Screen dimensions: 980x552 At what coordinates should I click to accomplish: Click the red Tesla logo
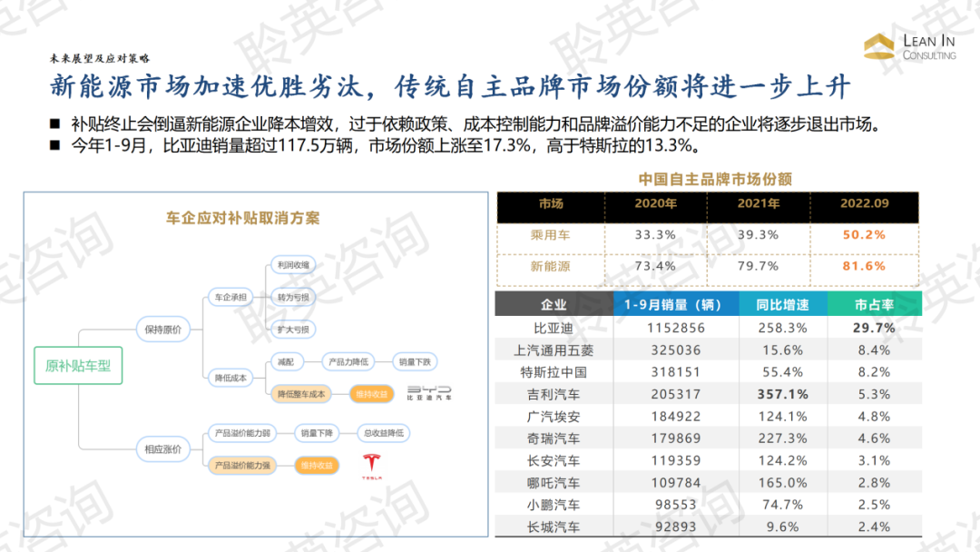click(372, 467)
